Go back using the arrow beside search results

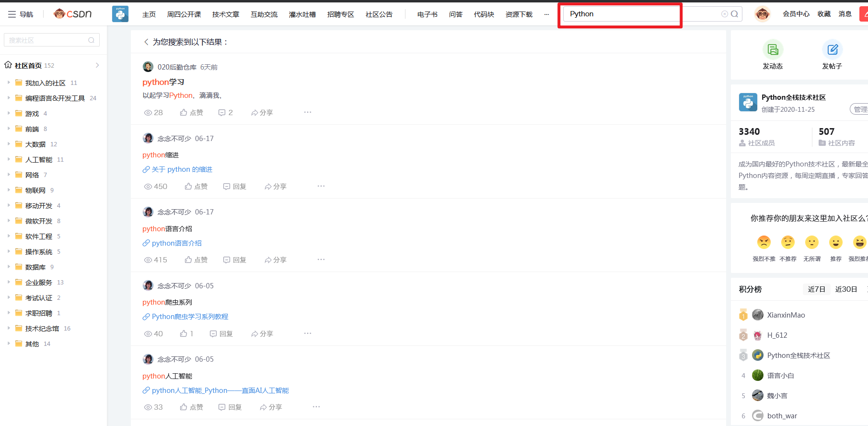(x=146, y=42)
